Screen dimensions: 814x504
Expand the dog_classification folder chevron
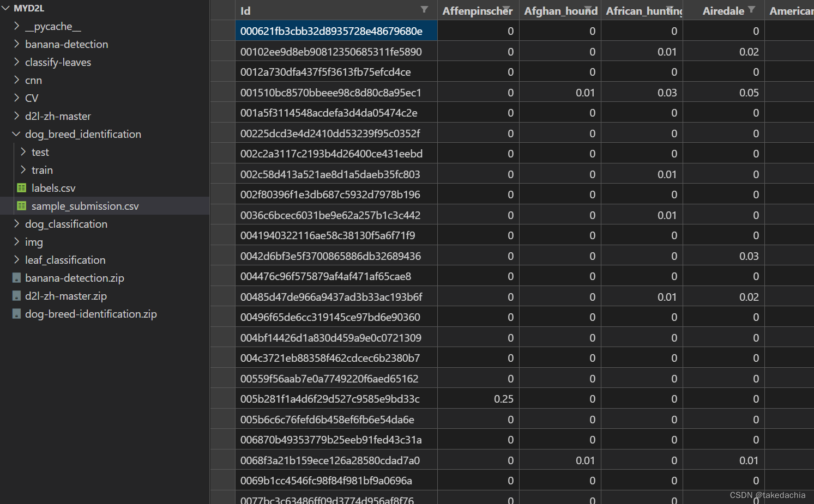[x=16, y=224]
